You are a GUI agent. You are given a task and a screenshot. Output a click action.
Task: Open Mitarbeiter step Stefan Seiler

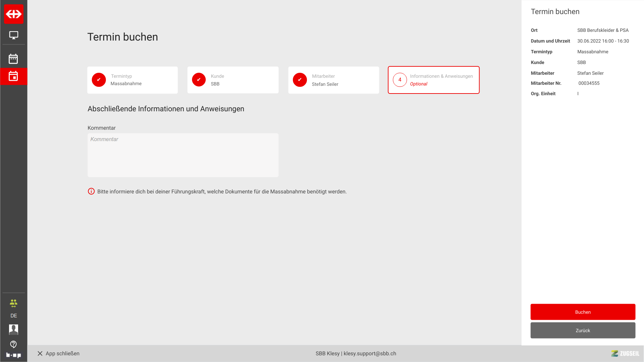pyautogui.click(x=333, y=80)
